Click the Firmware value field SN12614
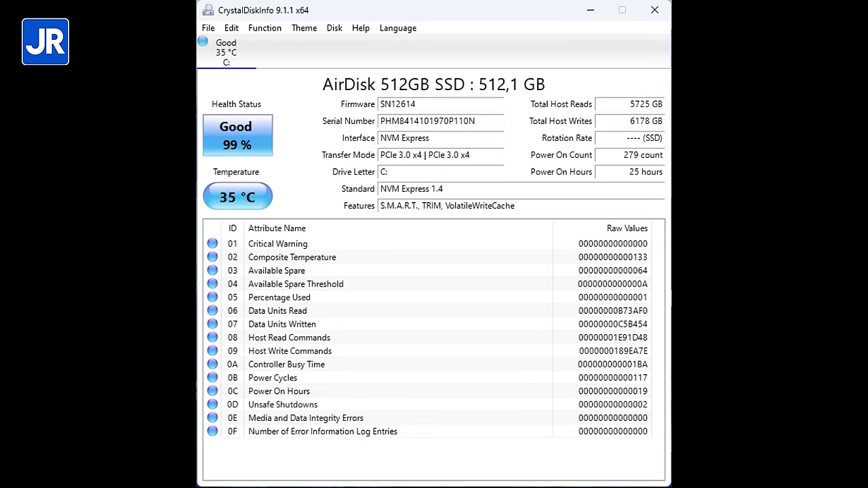868x488 pixels. click(x=441, y=104)
